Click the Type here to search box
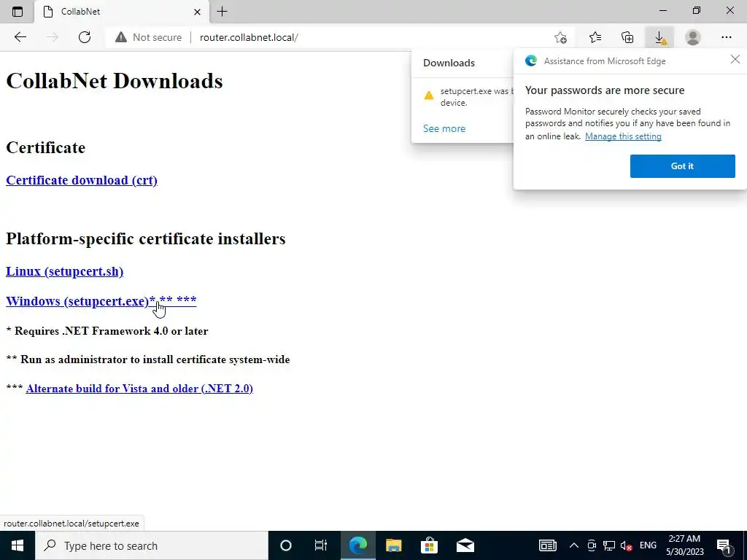Viewport: 747px width, 560px height. click(x=152, y=545)
